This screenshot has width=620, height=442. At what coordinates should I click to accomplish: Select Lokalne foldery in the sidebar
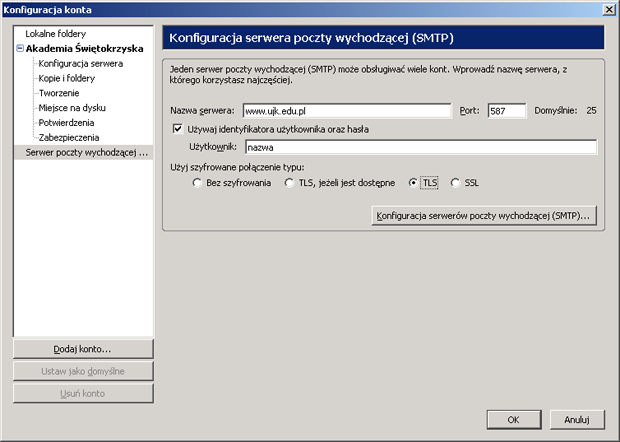tap(55, 33)
